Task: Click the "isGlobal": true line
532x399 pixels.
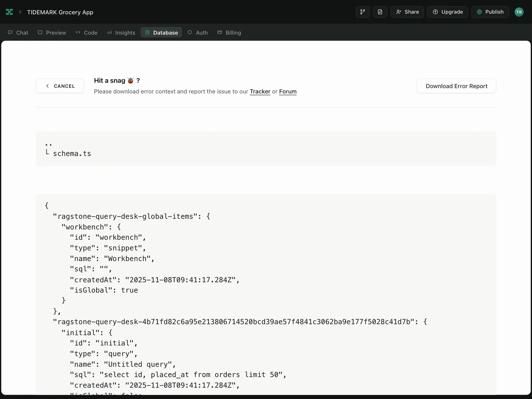Action: click(x=104, y=290)
